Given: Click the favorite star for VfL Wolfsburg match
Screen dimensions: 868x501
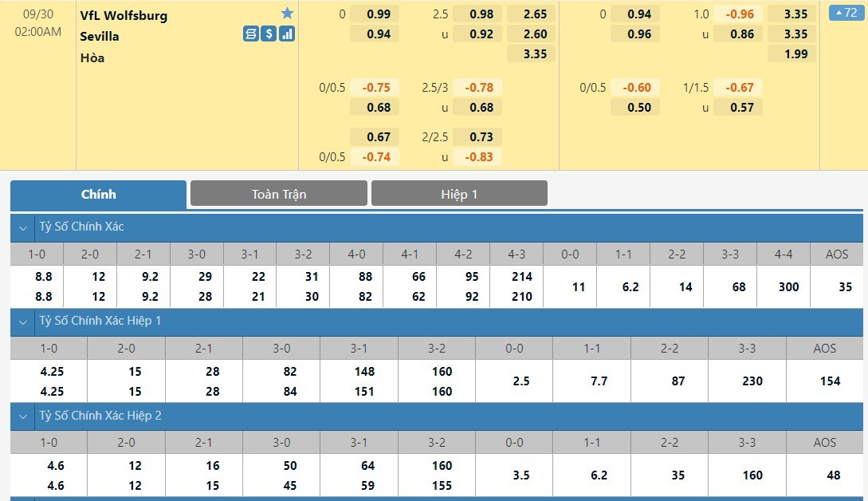Looking at the screenshot, I should pyautogui.click(x=288, y=14).
